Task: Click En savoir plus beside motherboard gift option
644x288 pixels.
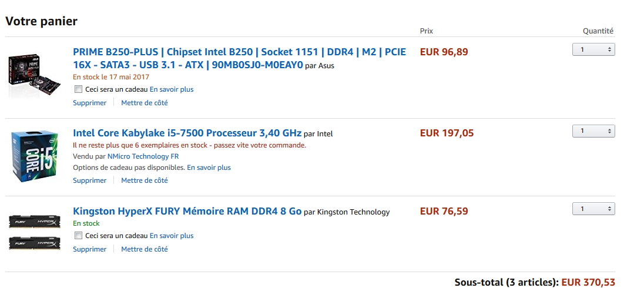Action: point(172,89)
